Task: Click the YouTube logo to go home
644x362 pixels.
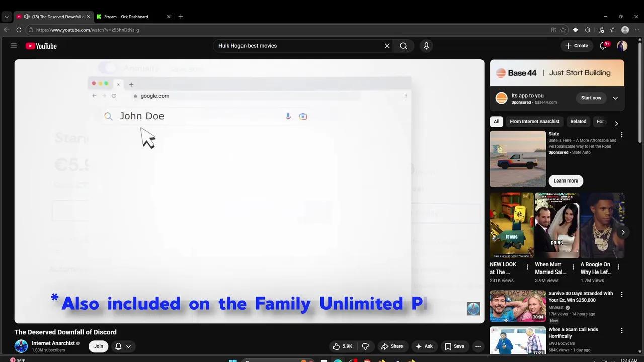Action: [x=41, y=46]
